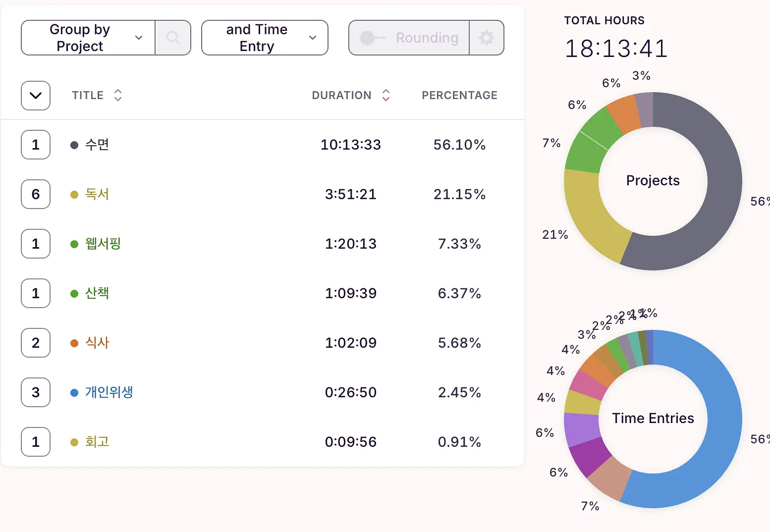Image resolution: width=770 pixels, height=532 pixels.
Task: Expand the 개인위생 group with 3 entries
Action: 36,392
